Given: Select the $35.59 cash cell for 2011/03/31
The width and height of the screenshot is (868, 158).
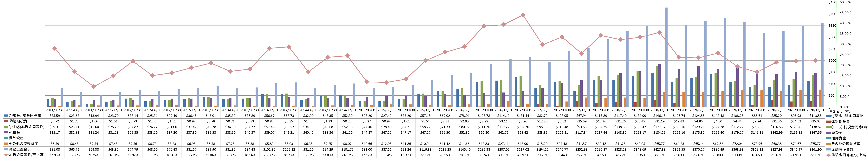Looking at the screenshot, I should click(x=55, y=116).
